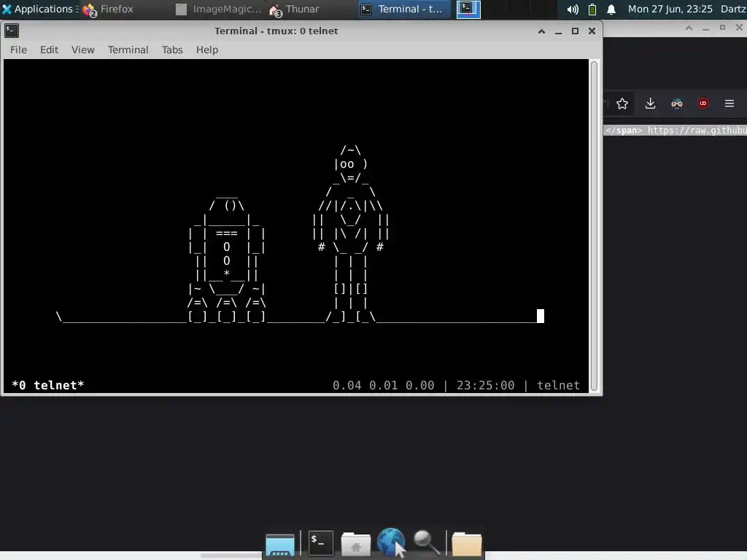Click the R2-D2 ASCII art in the terminal
This screenshot has width=747, height=560.
coord(227,259)
